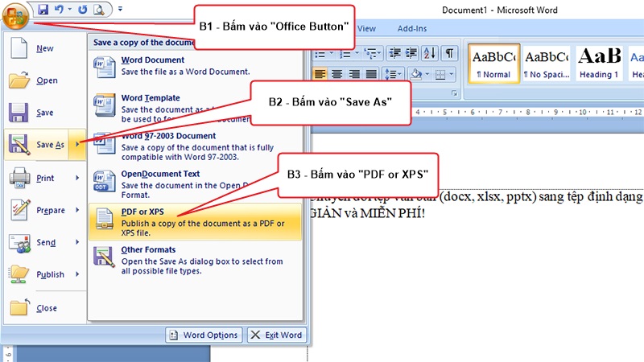Toggle Show/Hide paragraph marks icon
The image size is (644, 362).
[449, 53]
